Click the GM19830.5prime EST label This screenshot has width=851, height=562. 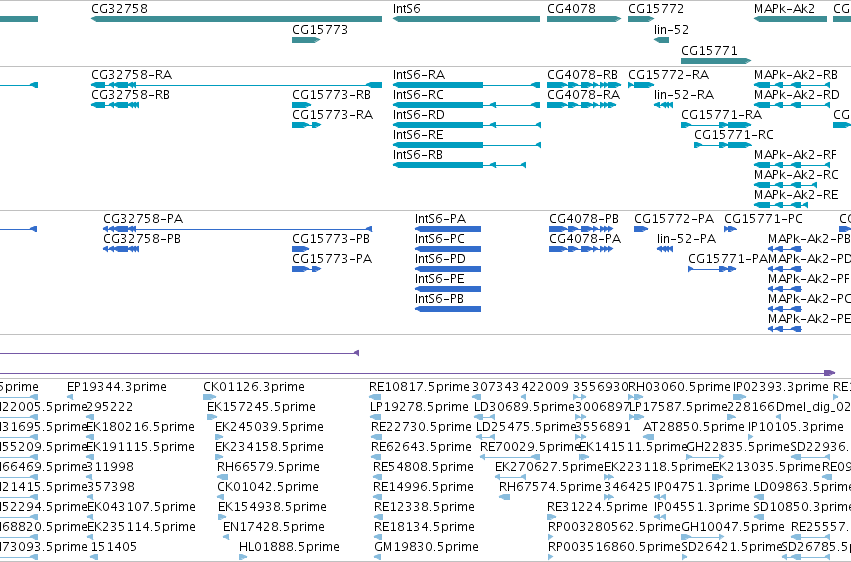click(426, 547)
